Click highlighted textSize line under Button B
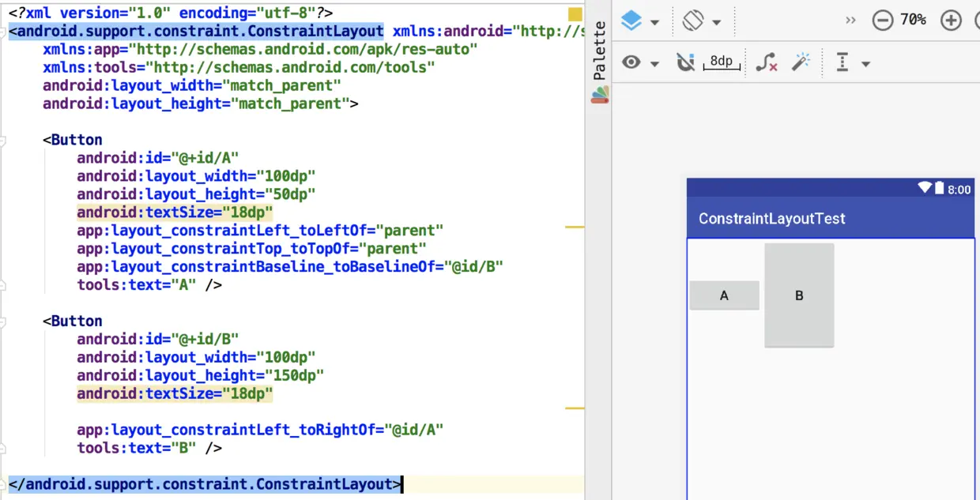This screenshot has width=980, height=500. point(175,394)
